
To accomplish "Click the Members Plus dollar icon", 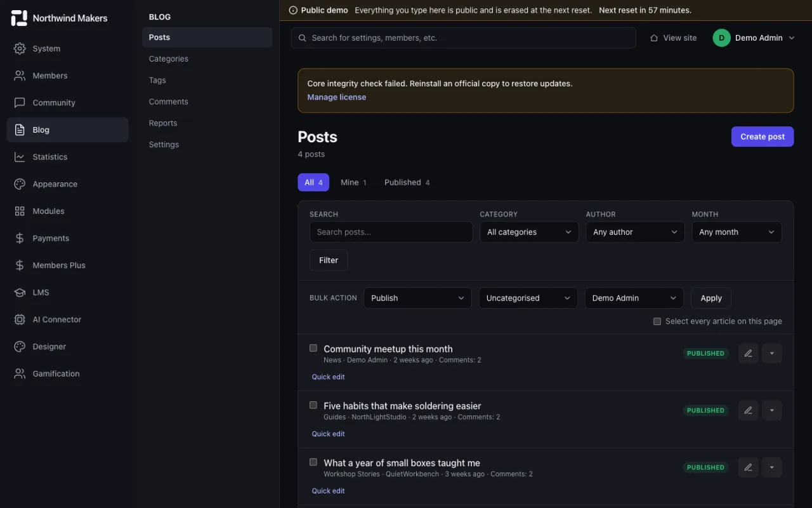I will tap(20, 265).
